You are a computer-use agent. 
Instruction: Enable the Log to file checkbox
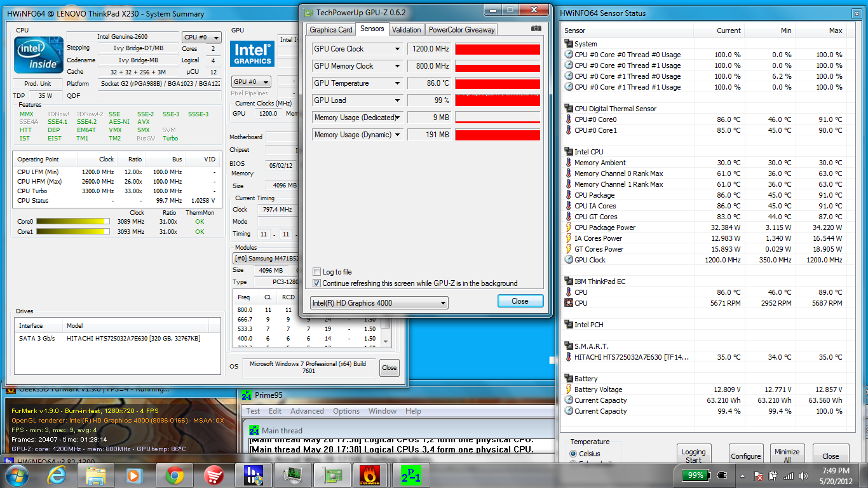tap(317, 272)
